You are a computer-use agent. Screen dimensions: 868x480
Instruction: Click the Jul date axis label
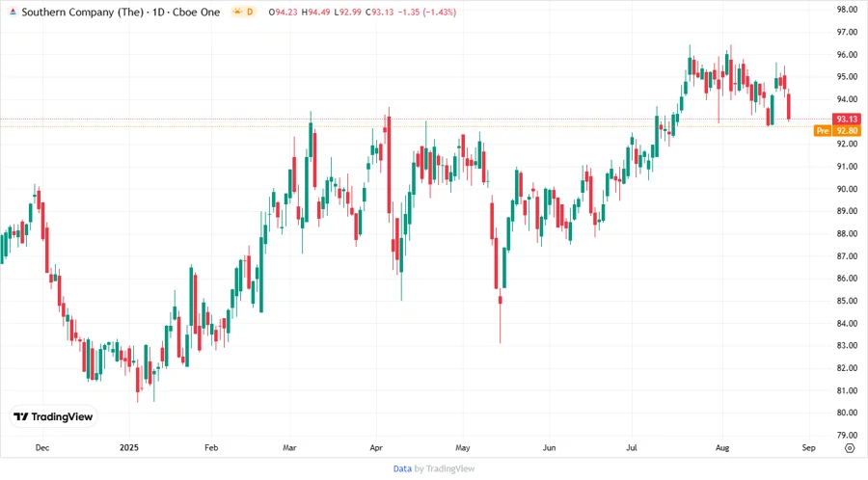631,447
